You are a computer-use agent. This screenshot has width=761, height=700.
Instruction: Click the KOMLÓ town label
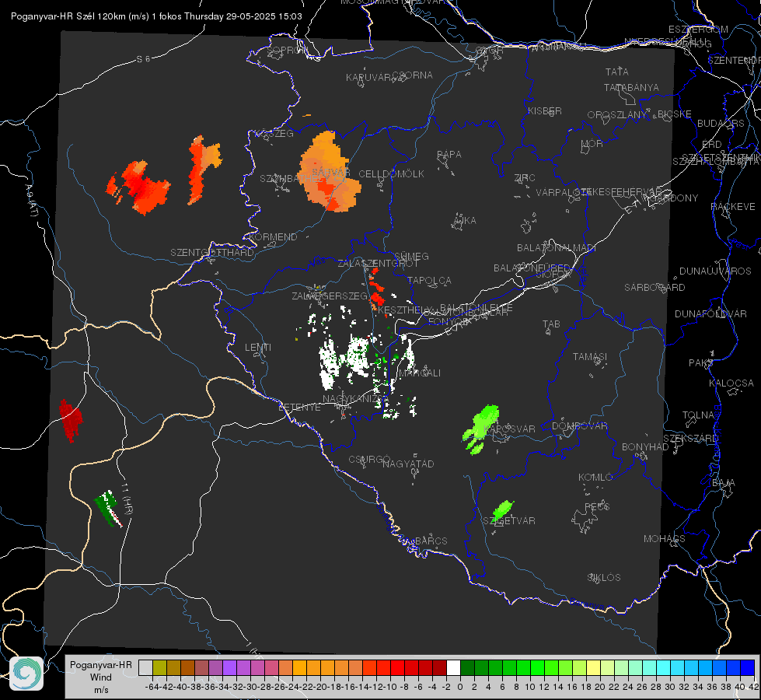point(595,478)
